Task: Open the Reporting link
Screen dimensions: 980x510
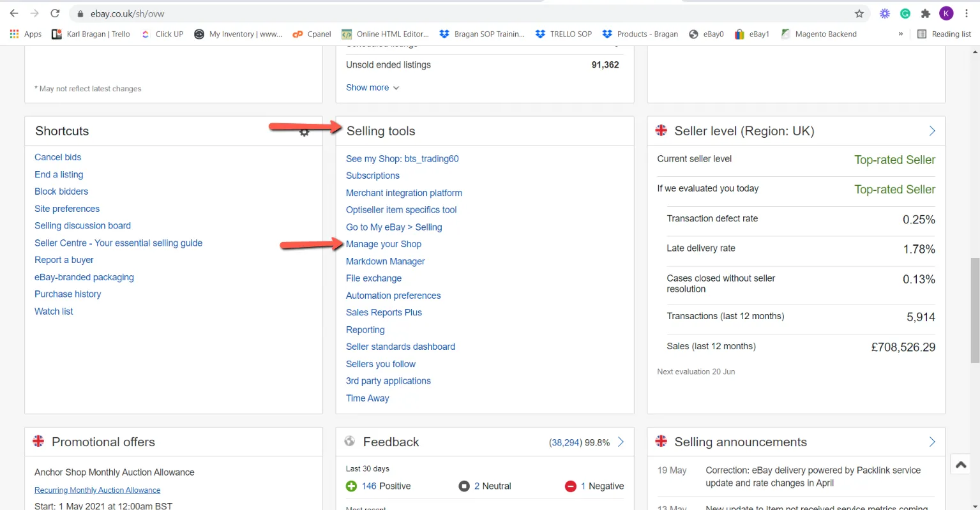Action: [x=365, y=329]
